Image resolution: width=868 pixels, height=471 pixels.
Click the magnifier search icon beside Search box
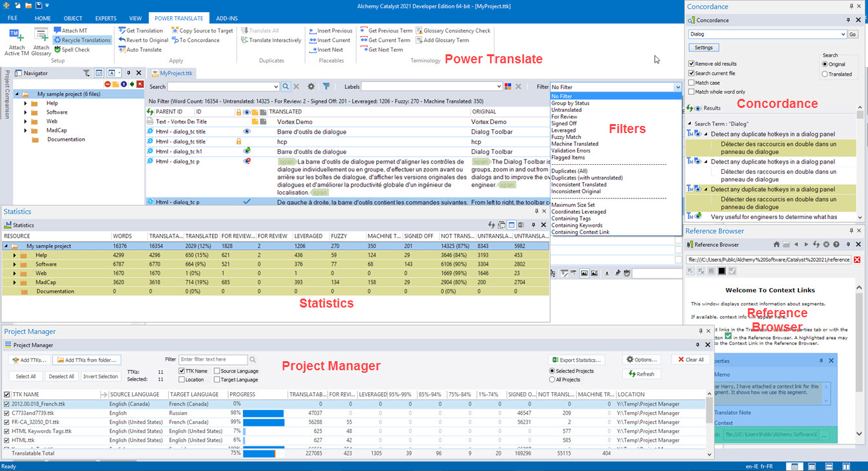tap(286, 87)
